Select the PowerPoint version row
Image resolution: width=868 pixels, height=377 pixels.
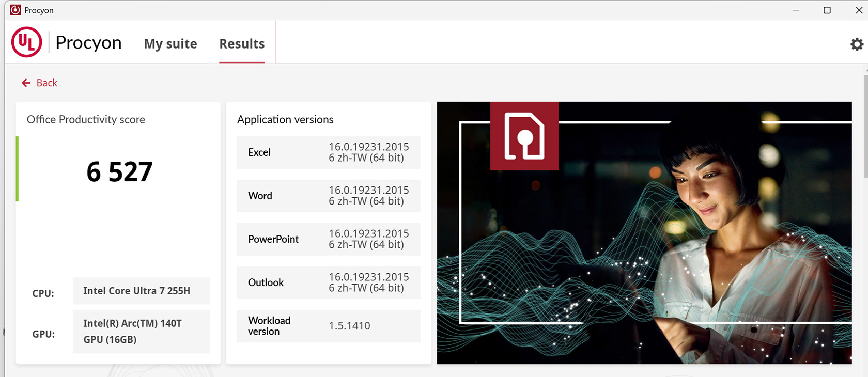point(328,239)
